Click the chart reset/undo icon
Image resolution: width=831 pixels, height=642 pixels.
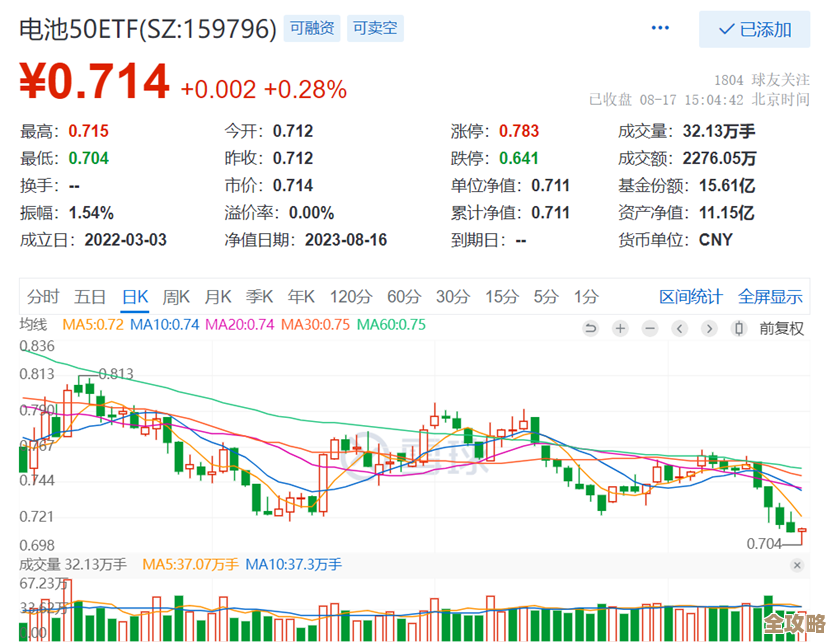pos(590,327)
